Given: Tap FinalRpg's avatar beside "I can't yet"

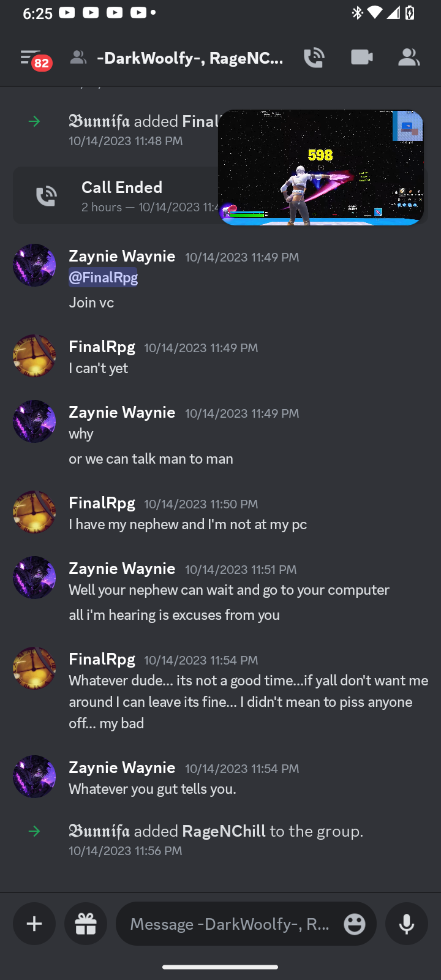Looking at the screenshot, I should [34, 356].
